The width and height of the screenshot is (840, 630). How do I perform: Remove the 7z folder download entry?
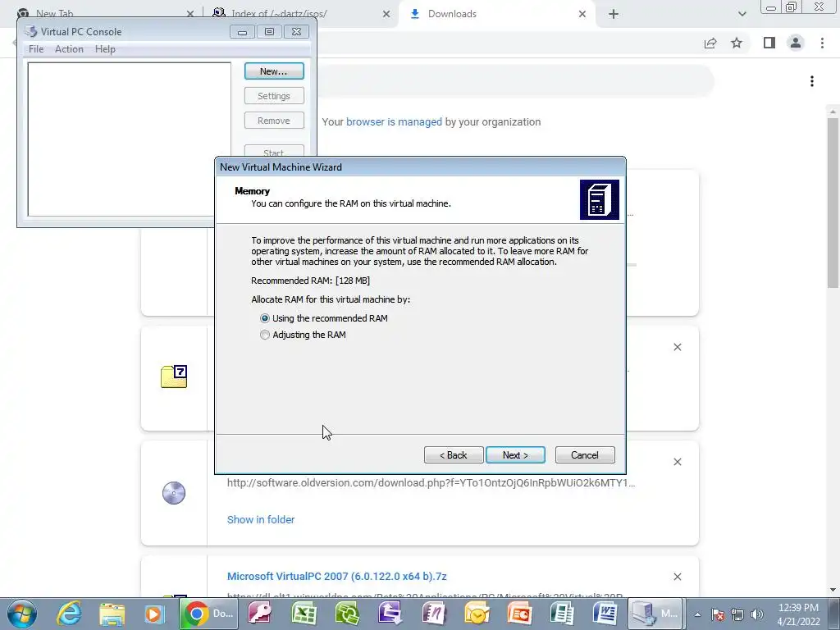(677, 347)
